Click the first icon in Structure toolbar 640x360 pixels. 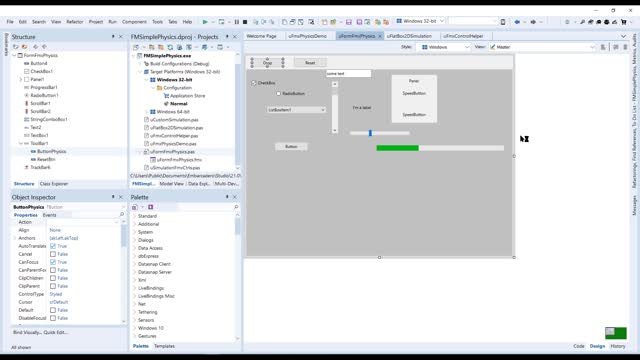click(x=16, y=47)
